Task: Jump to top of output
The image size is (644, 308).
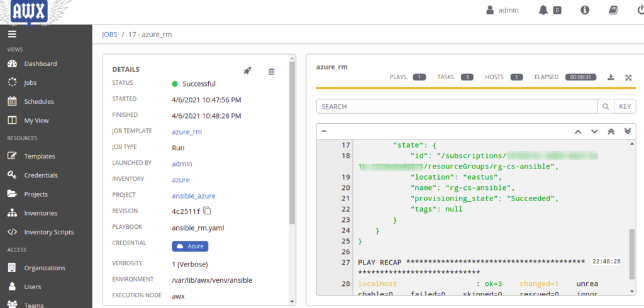Action: (611, 131)
